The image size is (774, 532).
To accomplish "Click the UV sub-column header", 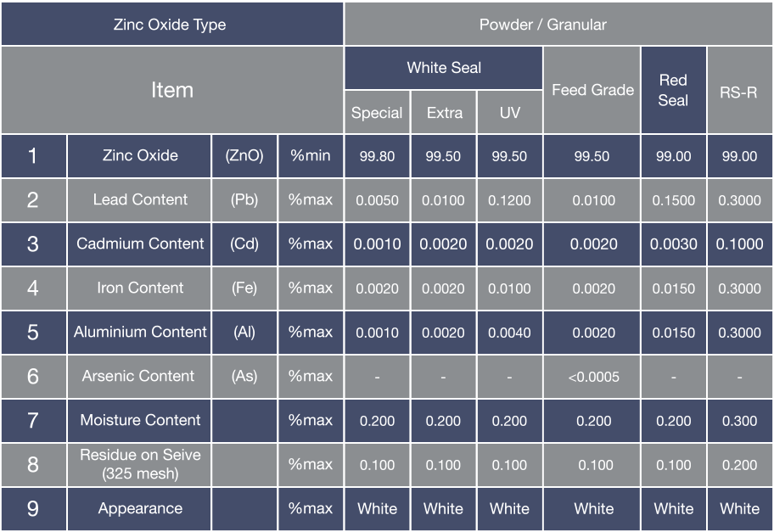I will click(x=509, y=113).
